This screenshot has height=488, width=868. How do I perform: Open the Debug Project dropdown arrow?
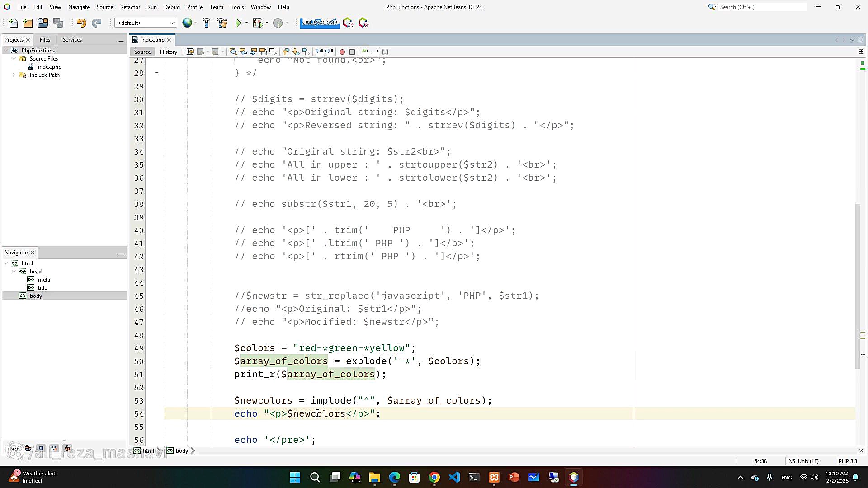[x=267, y=23]
